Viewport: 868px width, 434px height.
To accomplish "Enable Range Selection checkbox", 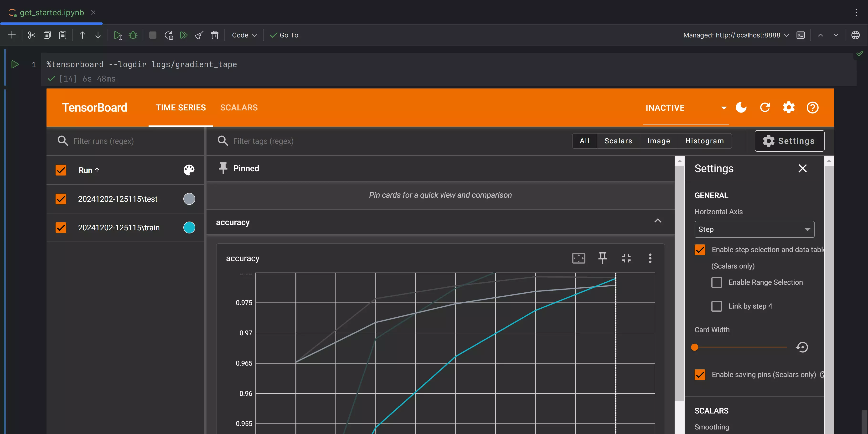I will [716, 282].
